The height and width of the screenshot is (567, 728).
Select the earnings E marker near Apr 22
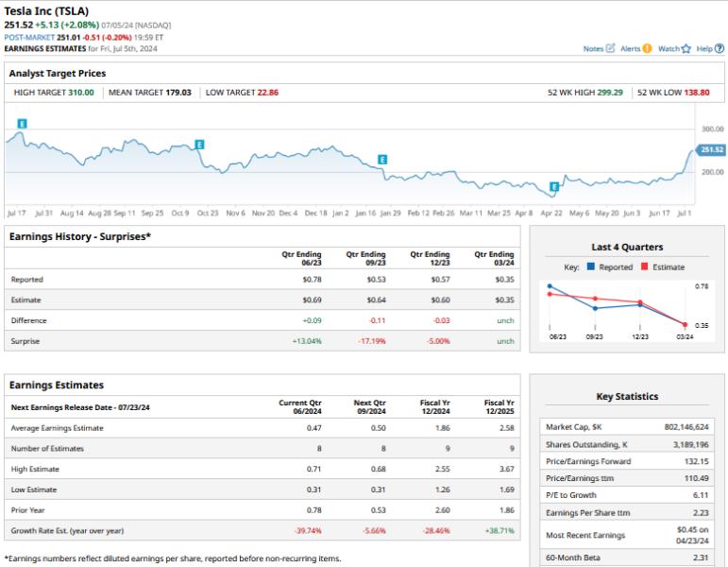click(x=554, y=187)
